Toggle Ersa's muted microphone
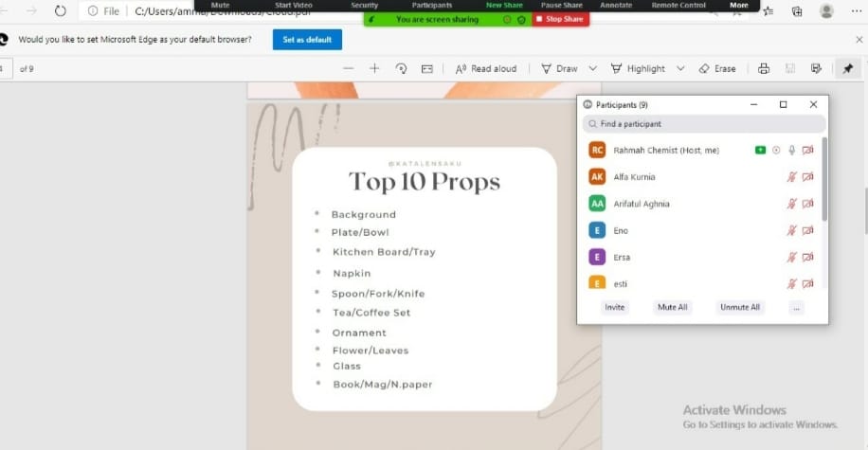The width and height of the screenshot is (868, 450). tap(792, 257)
